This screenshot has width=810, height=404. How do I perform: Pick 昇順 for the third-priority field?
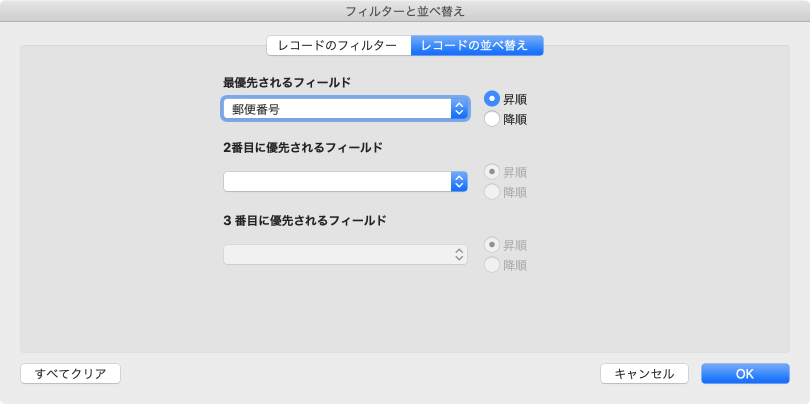coord(492,244)
